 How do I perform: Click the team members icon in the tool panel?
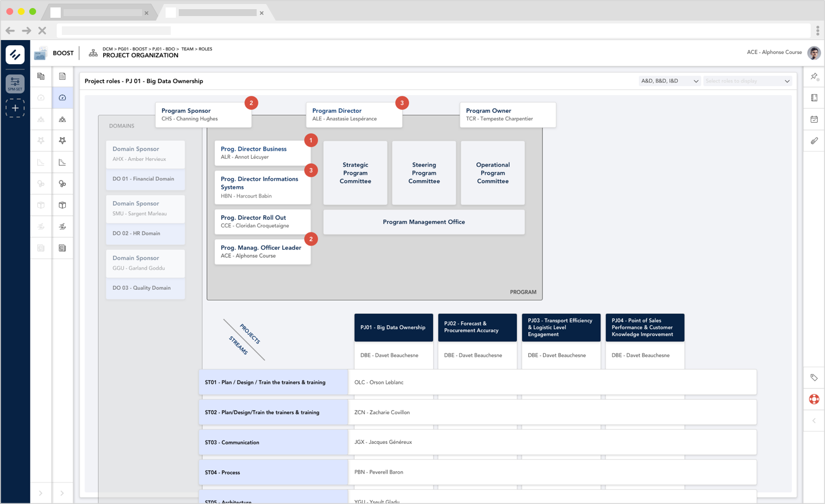62,119
